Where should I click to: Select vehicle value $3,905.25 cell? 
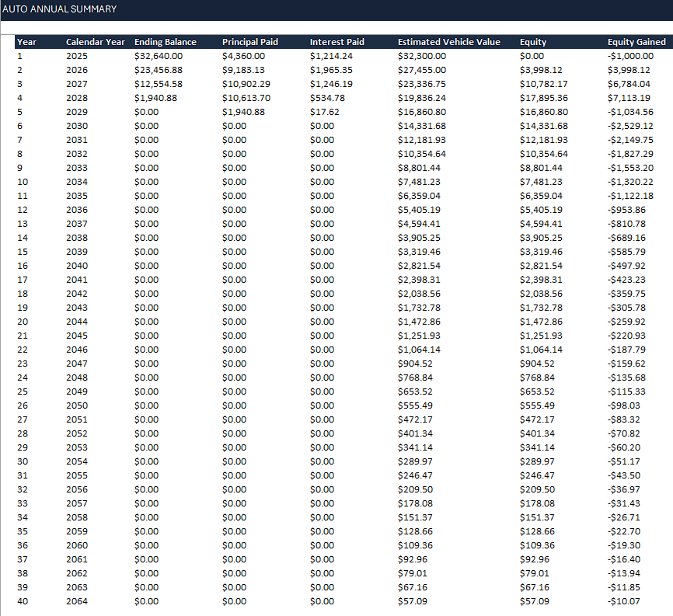coord(419,238)
